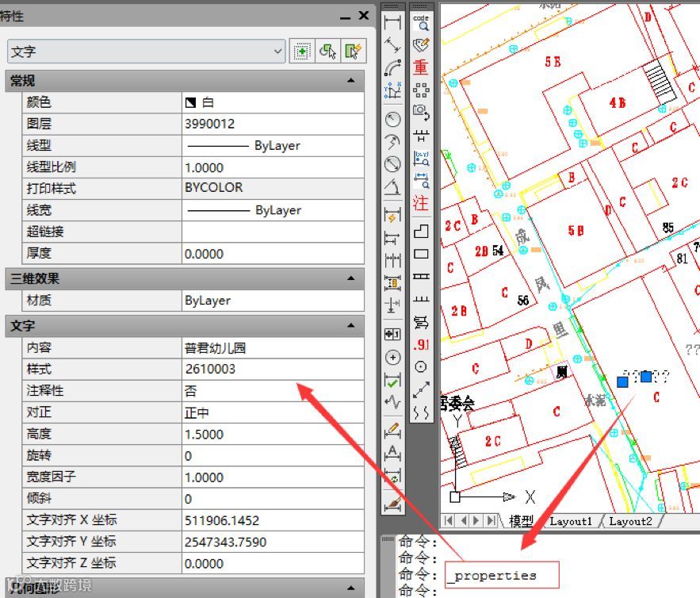700x598 pixels.
Task: Select the Arc Length dimension tool
Action: pyautogui.click(x=392, y=68)
